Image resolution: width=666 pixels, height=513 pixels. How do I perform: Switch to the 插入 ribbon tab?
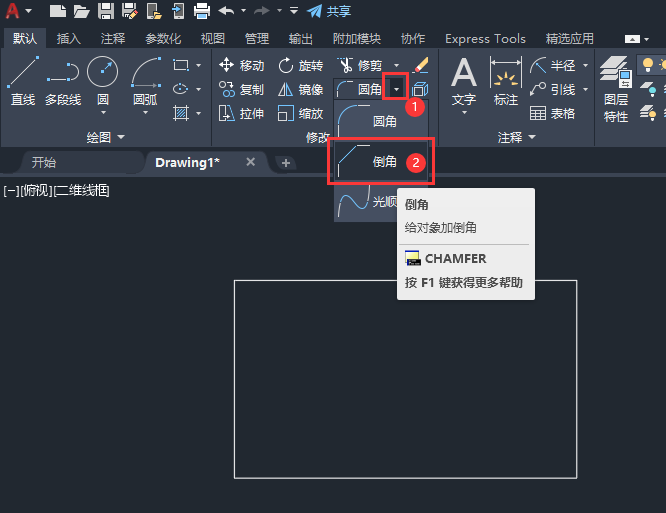[68, 39]
